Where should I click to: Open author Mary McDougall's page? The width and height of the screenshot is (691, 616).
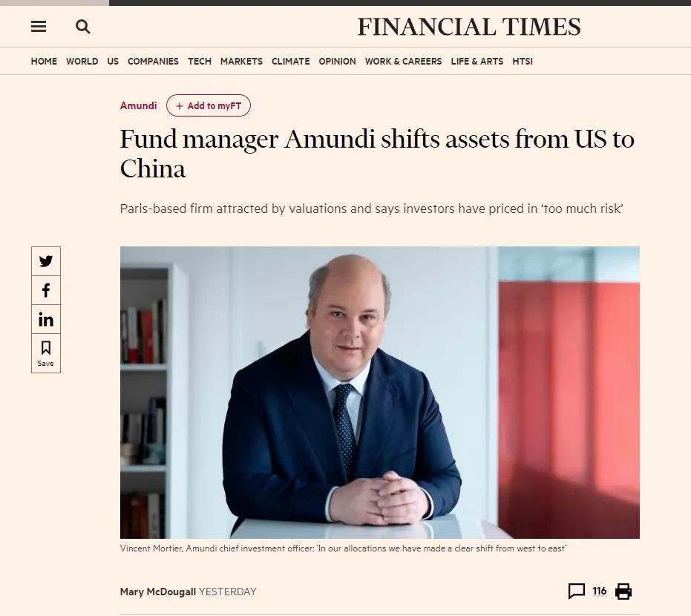coord(158,592)
